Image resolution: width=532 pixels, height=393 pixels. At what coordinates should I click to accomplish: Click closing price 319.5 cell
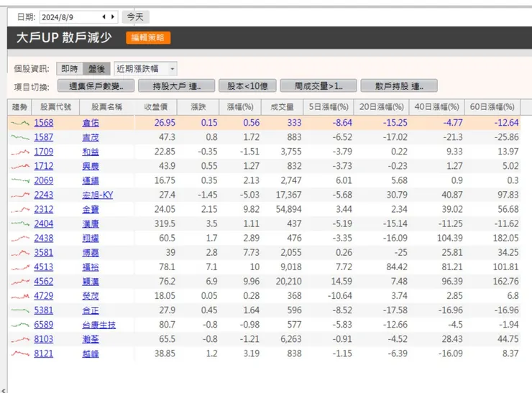click(x=165, y=223)
